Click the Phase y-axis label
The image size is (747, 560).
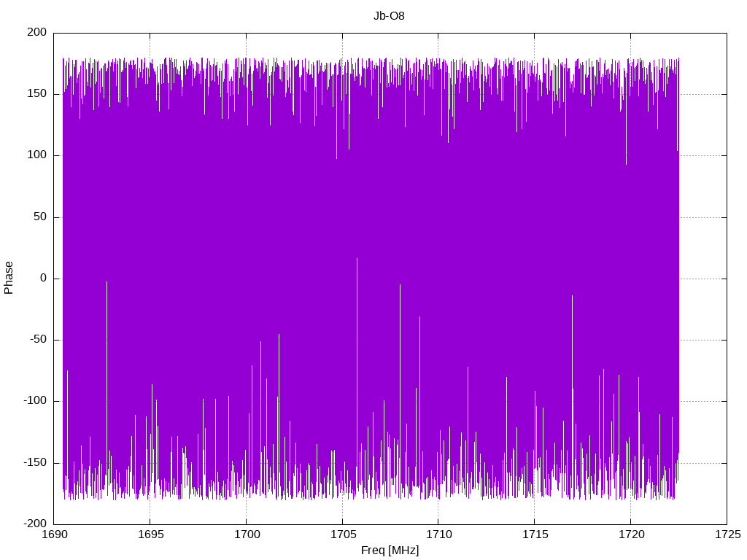9,278
